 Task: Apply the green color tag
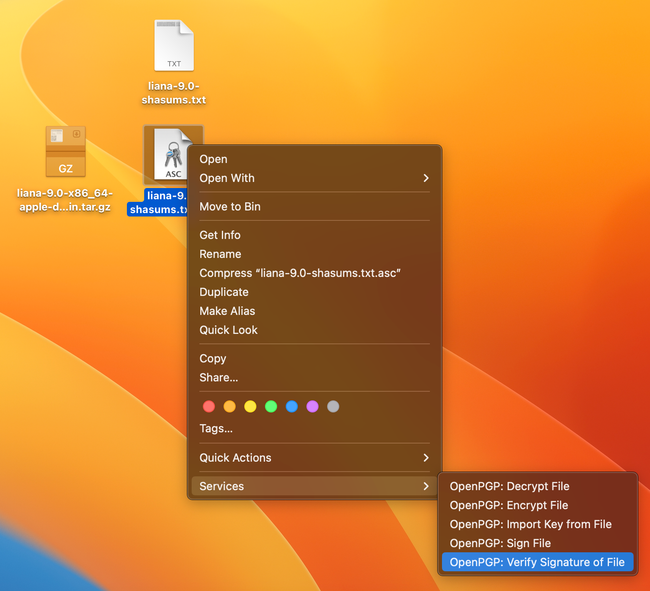(x=271, y=407)
